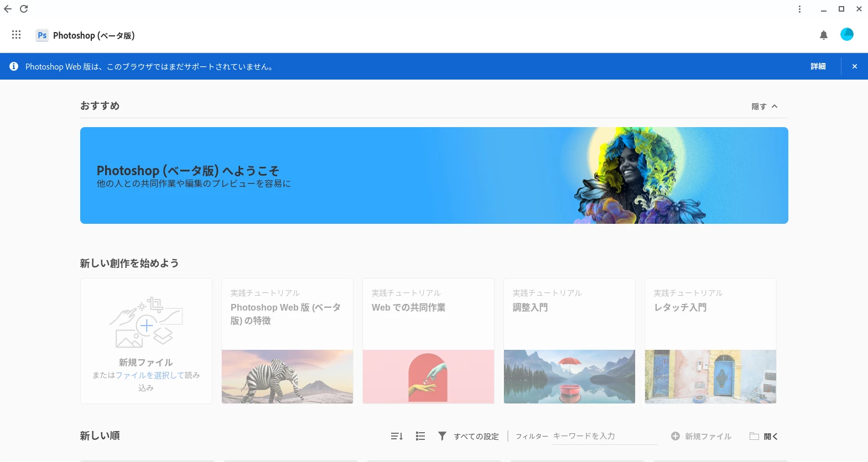This screenshot has width=868, height=462.
Task: Dismiss the unsupported browser banner
Action: click(x=855, y=66)
